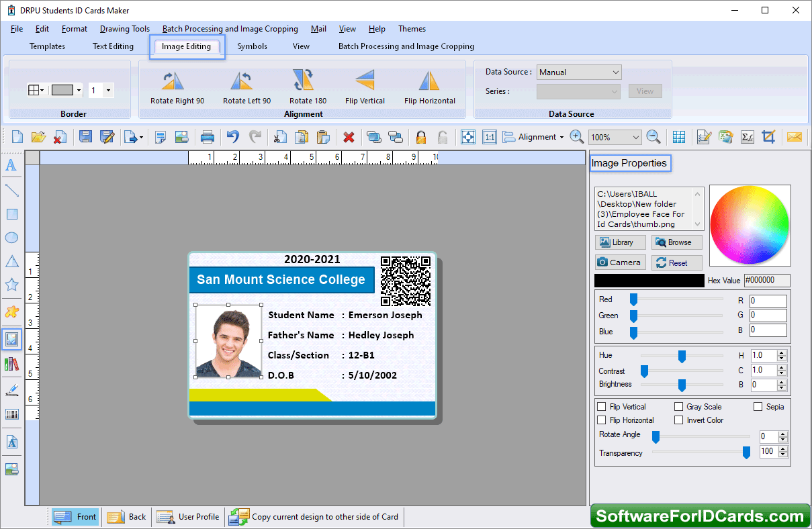Open the Themes menu
Image resolution: width=812 pixels, height=529 pixels.
(x=412, y=29)
